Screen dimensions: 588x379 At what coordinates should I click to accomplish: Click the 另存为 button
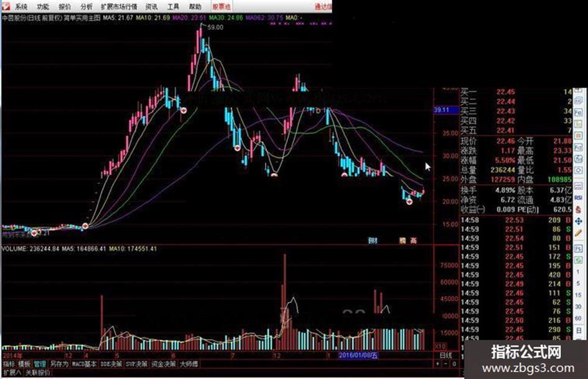click(59, 364)
